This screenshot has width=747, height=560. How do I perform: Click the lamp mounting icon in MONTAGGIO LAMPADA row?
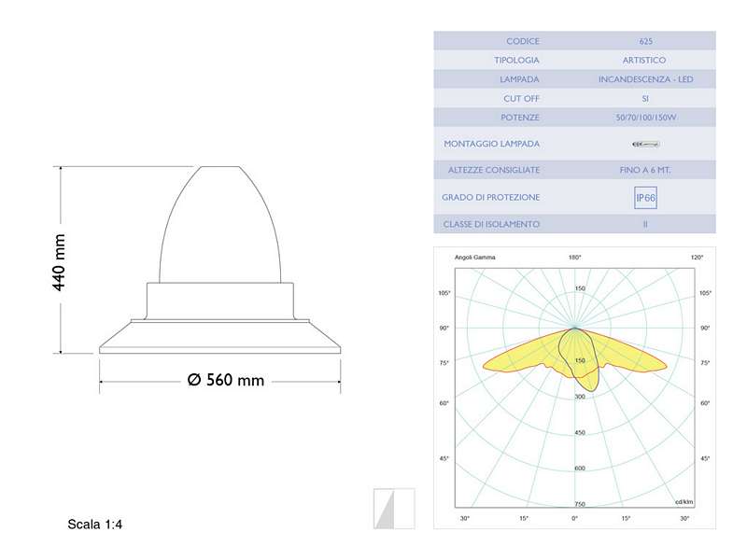pos(644,144)
